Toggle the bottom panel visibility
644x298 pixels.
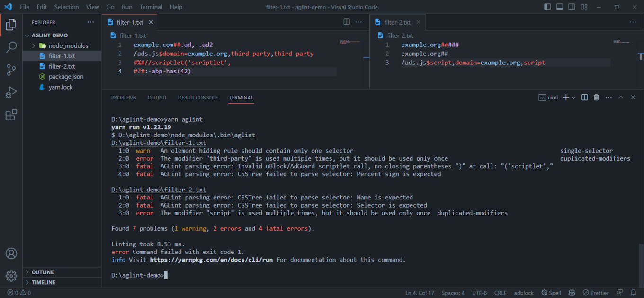pyautogui.click(x=559, y=7)
